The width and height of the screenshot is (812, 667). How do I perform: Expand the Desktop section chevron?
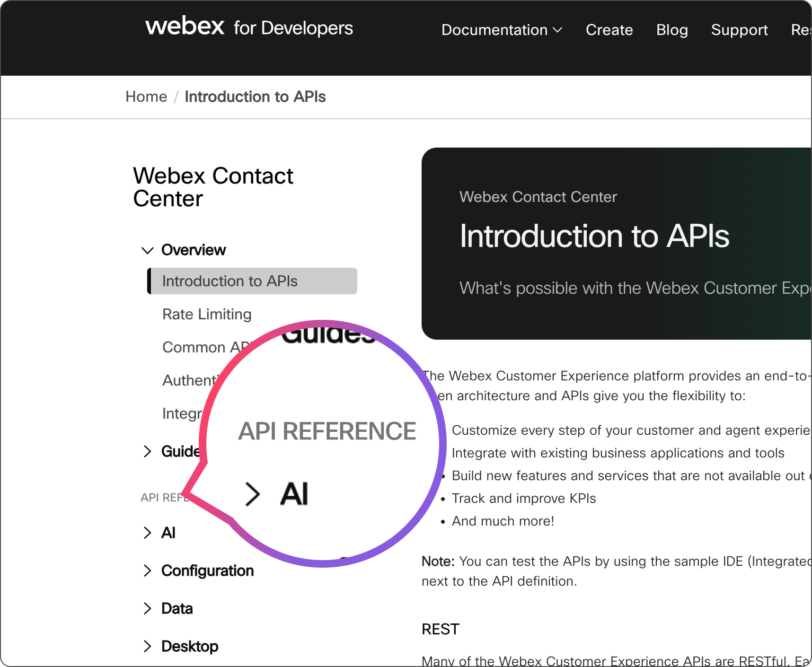(x=148, y=646)
